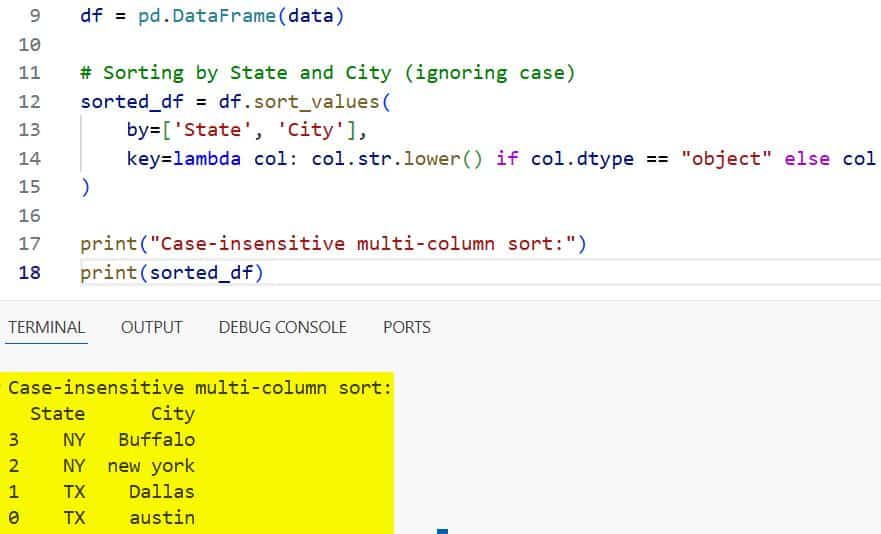Click 'new york' in the terminal output
Screen dimensions: 881x534
pos(151,466)
